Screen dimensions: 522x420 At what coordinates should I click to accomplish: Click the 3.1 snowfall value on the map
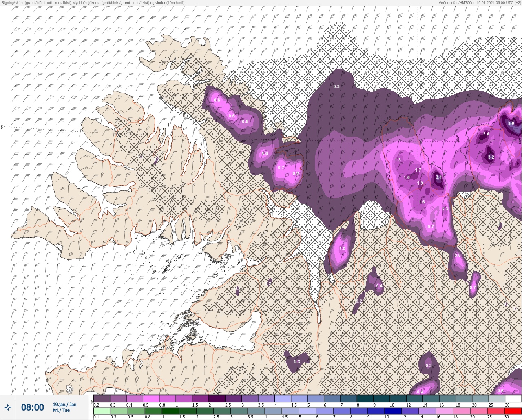pos(438,177)
